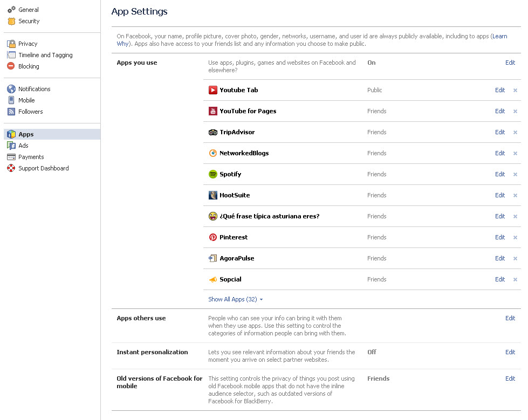Screen dimensions: 528x420
Task: Open General settings page
Action: (28, 10)
